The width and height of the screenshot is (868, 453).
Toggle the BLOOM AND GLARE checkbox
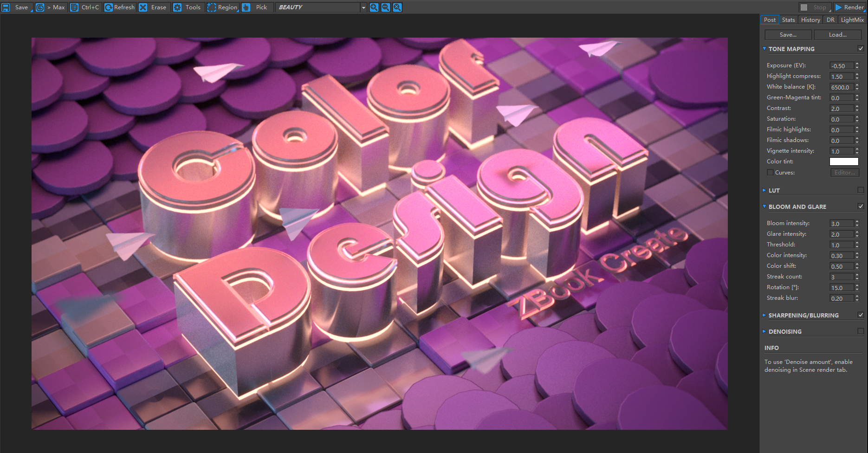click(861, 207)
